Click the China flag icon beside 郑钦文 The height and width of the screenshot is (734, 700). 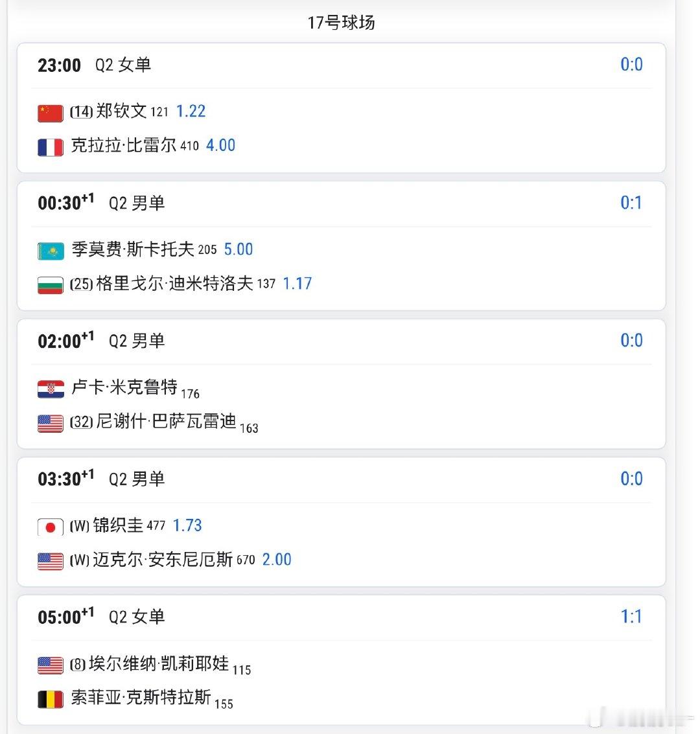click(51, 113)
